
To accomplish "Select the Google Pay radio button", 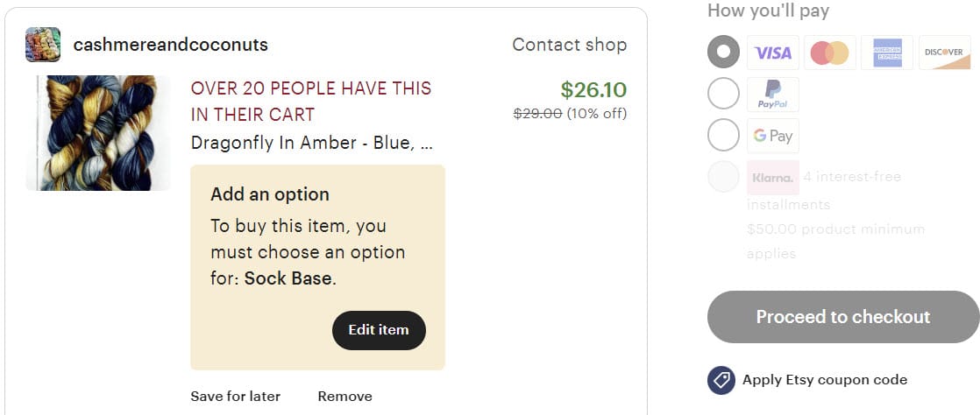I will tap(723, 136).
